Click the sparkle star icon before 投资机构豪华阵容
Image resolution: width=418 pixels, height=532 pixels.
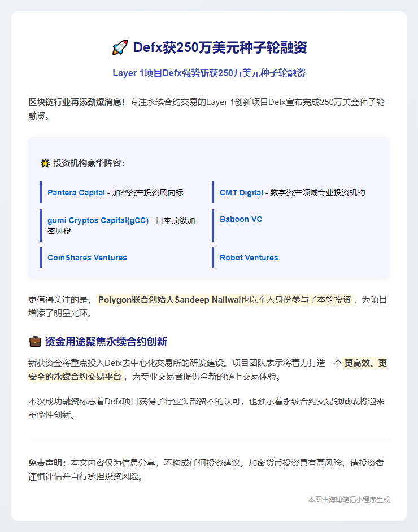click(x=45, y=163)
